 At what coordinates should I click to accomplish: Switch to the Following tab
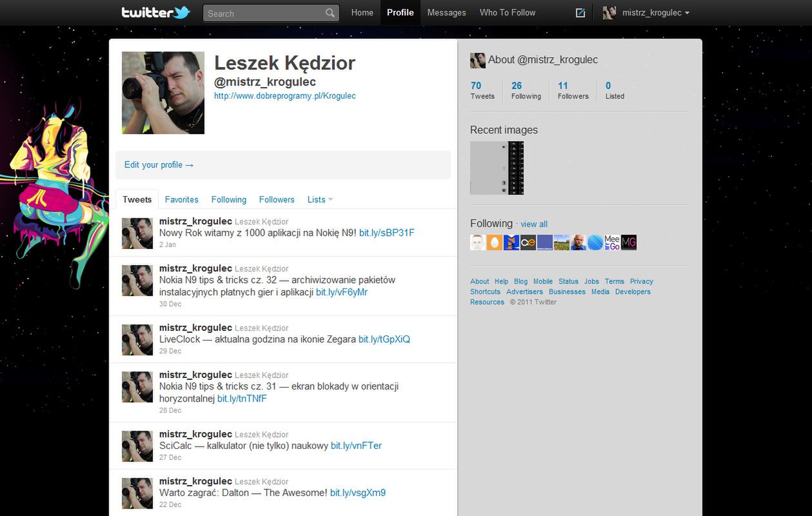[229, 199]
